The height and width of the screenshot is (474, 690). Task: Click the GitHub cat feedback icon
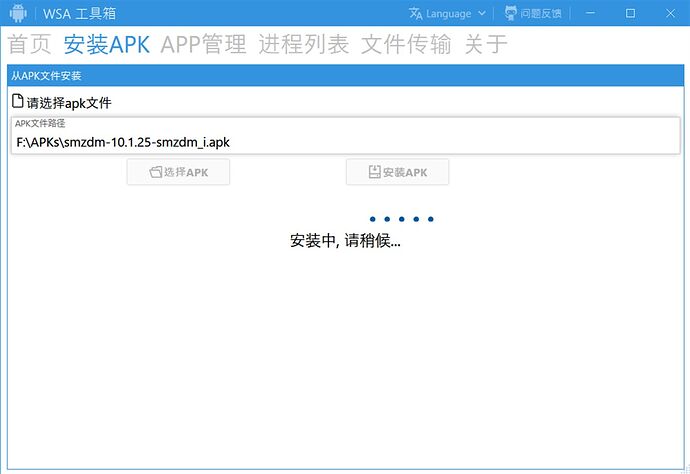[510, 13]
